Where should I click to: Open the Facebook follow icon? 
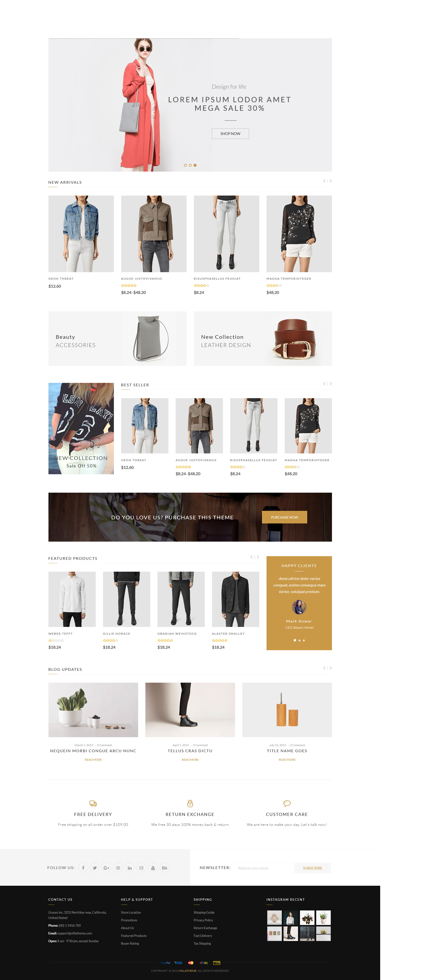tap(83, 868)
